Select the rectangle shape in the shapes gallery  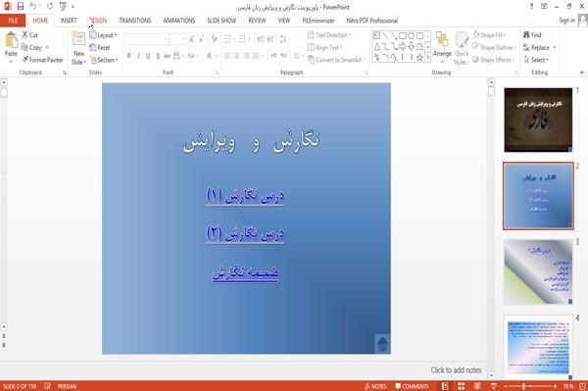pyautogui.click(x=403, y=35)
